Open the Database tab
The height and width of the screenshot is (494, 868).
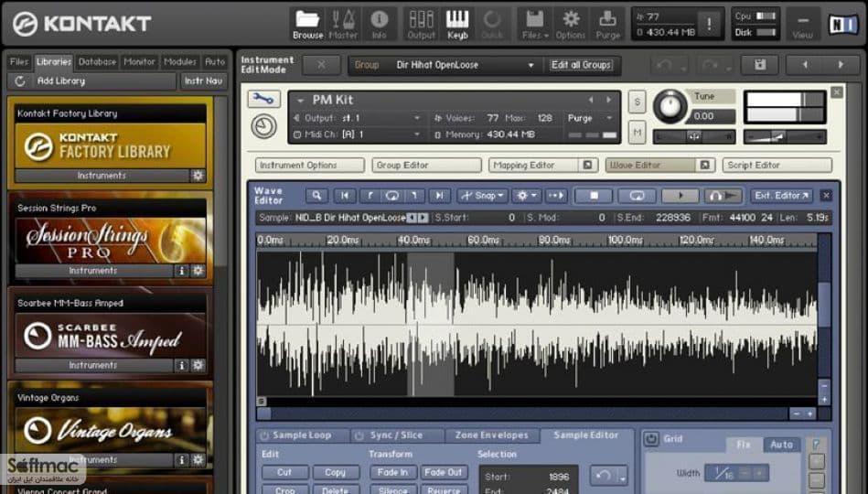click(97, 61)
